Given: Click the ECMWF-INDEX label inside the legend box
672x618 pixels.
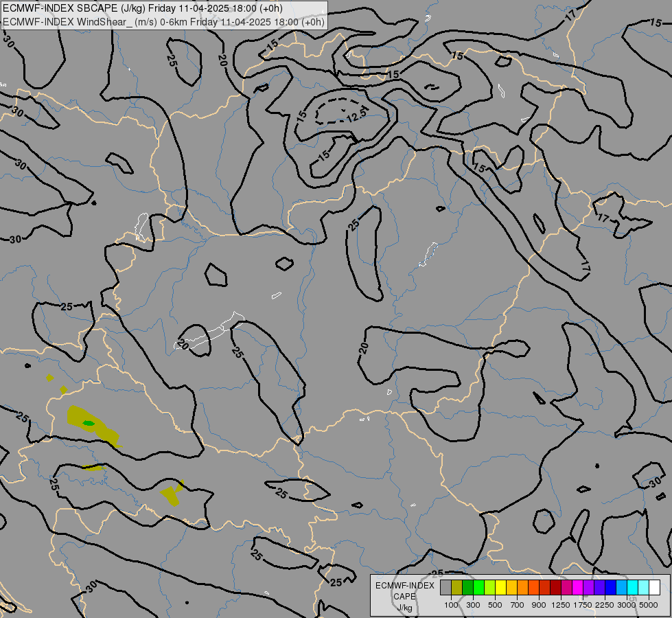Looking at the screenshot, I should [x=404, y=586].
